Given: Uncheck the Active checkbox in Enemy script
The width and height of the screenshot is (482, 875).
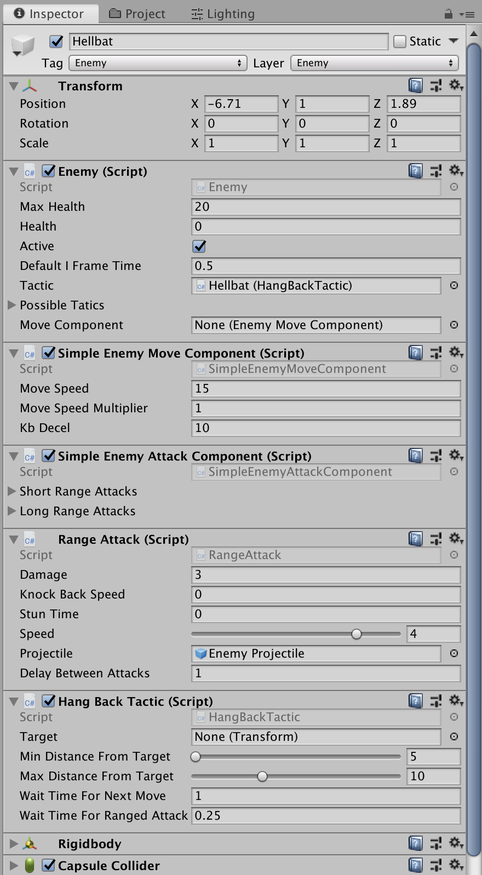Looking at the screenshot, I should (x=199, y=246).
